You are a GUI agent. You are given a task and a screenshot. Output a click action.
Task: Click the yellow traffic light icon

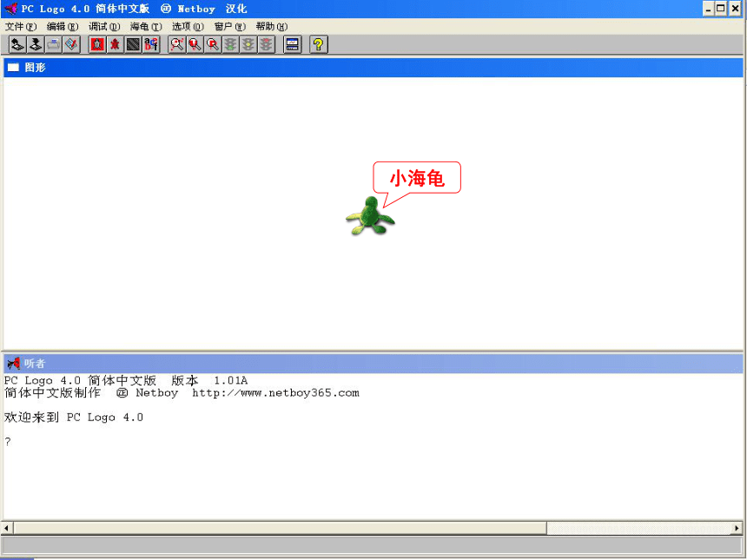pos(248,45)
